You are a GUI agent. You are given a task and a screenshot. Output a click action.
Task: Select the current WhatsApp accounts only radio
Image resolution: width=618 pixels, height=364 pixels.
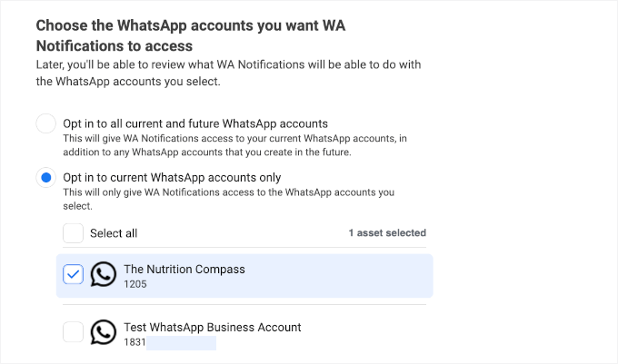(45, 178)
